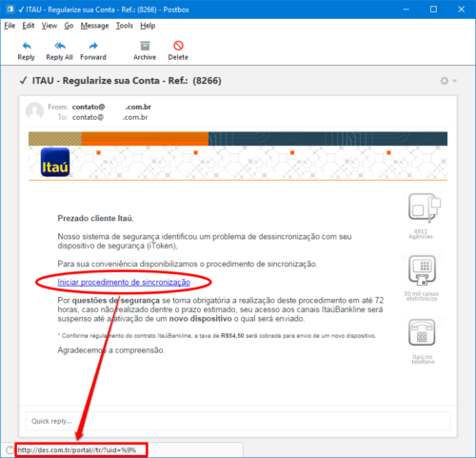Click the Iniciar procedimento de sincronização link
The height and width of the screenshot is (458, 476).
coord(124,282)
